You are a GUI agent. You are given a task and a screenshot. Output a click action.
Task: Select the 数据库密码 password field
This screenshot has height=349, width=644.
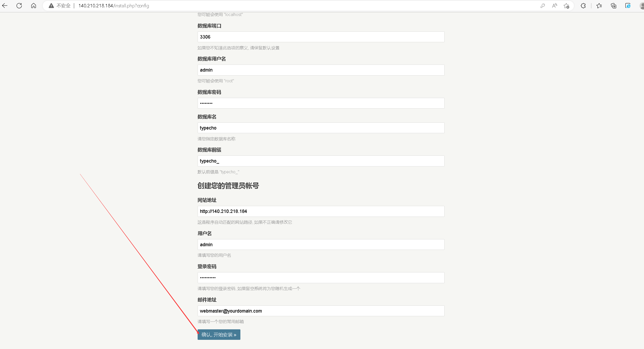pyautogui.click(x=321, y=103)
